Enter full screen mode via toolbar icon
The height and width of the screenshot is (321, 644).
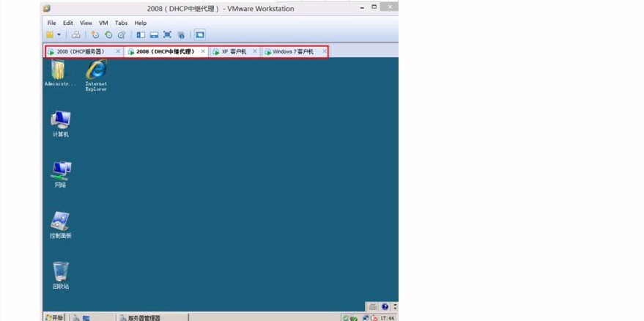(x=167, y=35)
